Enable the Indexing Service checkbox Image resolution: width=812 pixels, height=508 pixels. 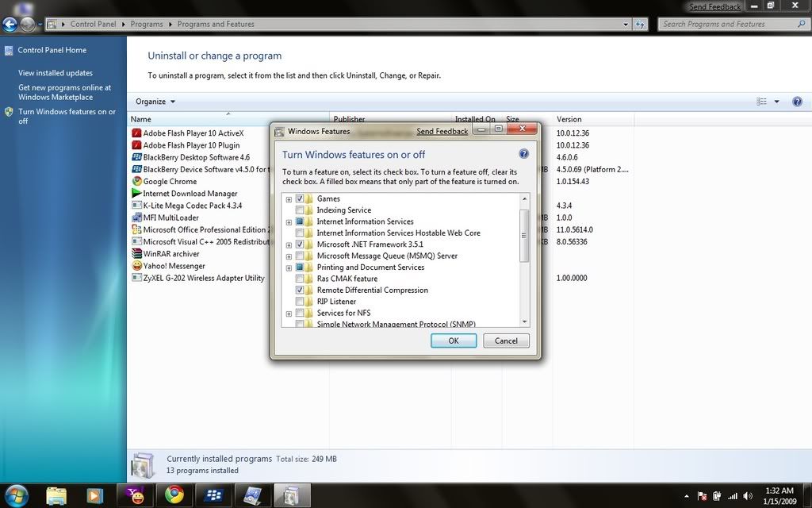[300, 210]
